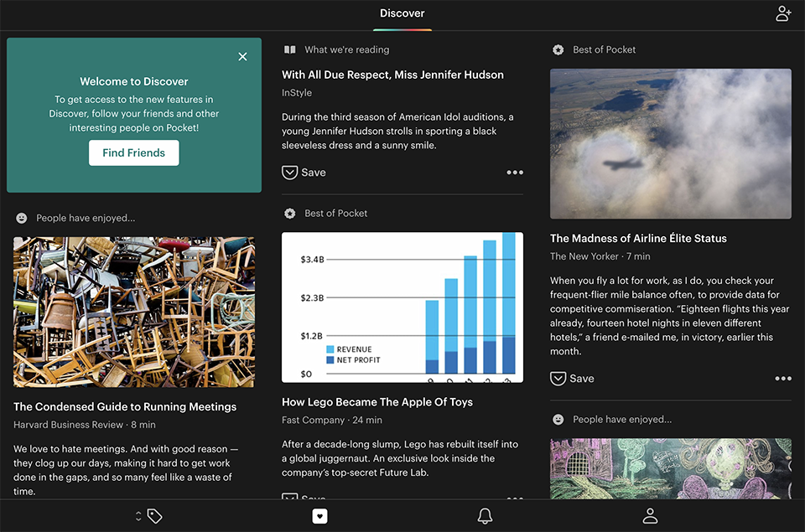Open more options for Jennifer Hudson article
805x532 pixels.
click(515, 173)
